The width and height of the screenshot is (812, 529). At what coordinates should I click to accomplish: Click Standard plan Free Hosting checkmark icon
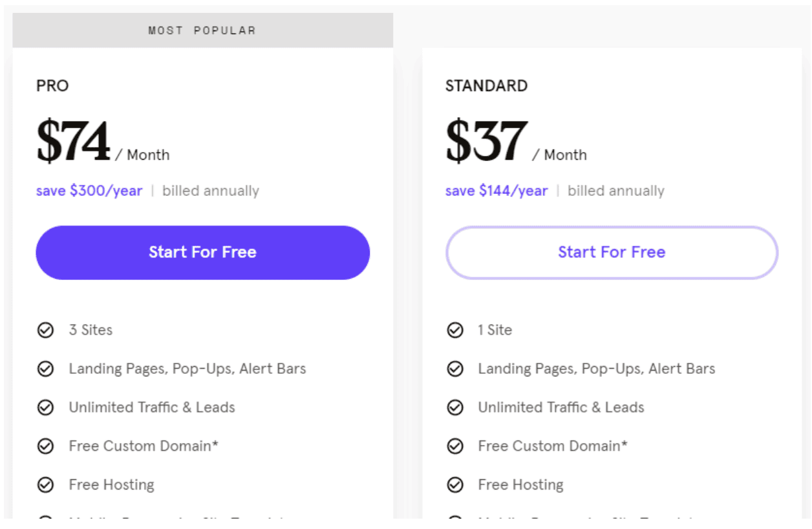point(455,485)
